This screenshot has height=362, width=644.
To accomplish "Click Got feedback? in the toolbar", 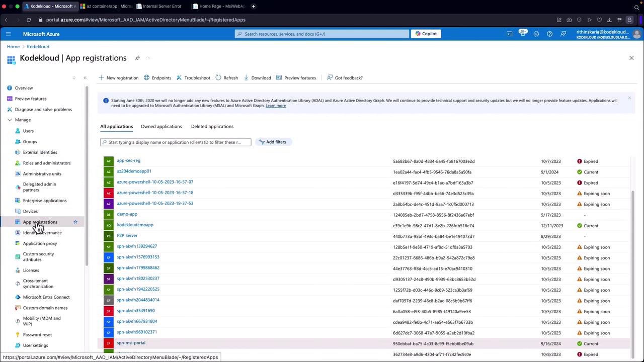I will pos(345,78).
